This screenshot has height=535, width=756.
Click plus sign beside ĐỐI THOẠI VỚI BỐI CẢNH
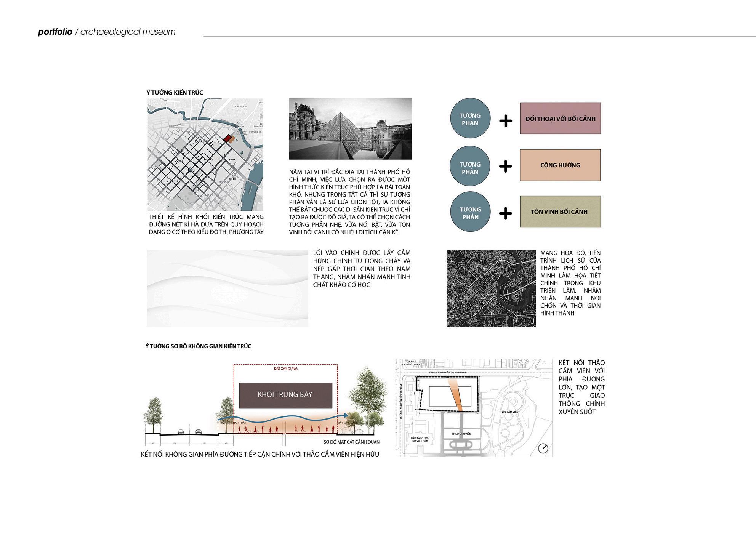click(x=506, y=121)
